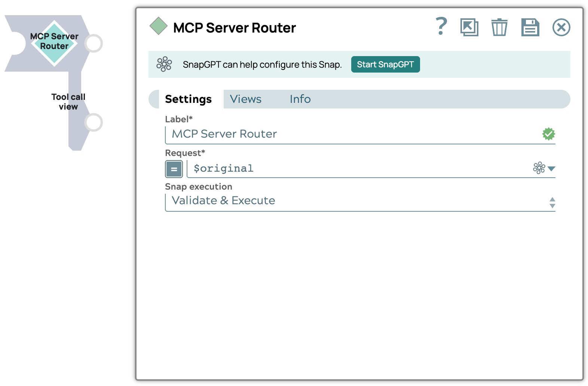Image resolution: width=588 pixels, height=386 pixels.
Task: Select the MCP Server Router snap on canvas
Action: tap(55, 43)
